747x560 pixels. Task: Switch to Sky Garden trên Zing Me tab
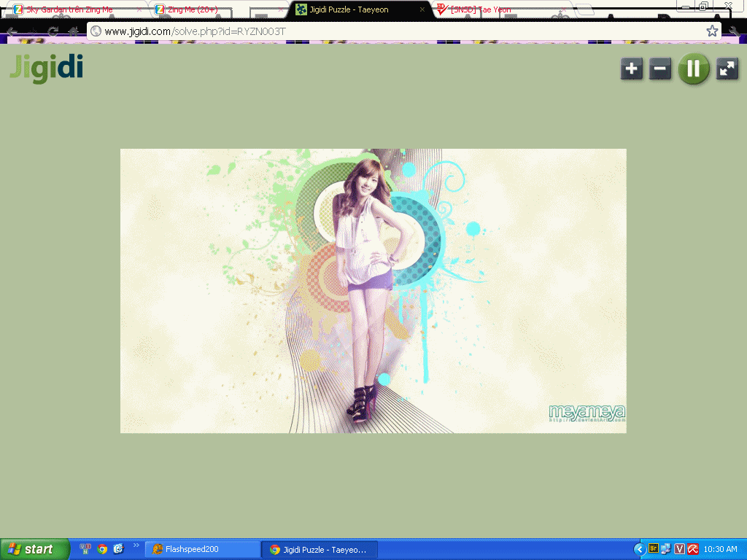pos(69,9)
